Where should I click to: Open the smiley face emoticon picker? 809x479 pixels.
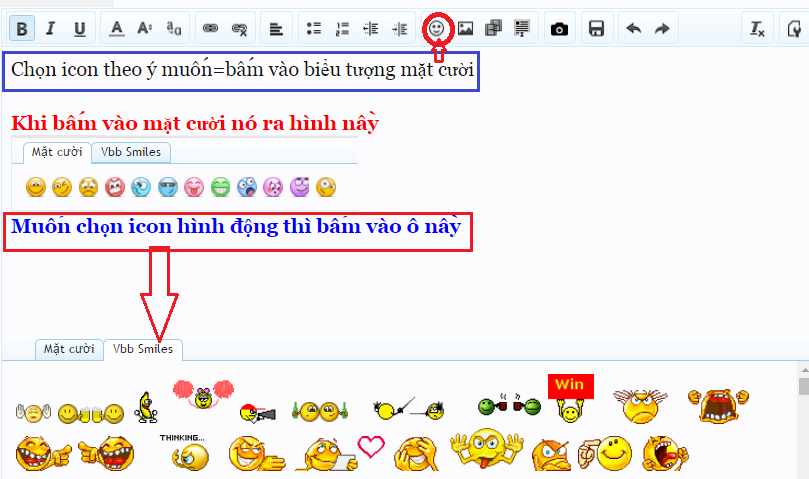click(x=436, y=29)
